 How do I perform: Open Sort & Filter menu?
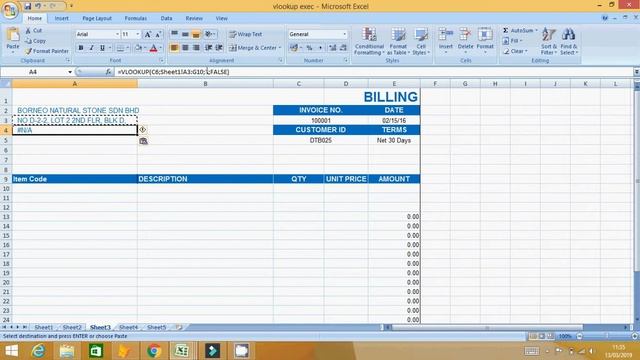pos(549,41)
